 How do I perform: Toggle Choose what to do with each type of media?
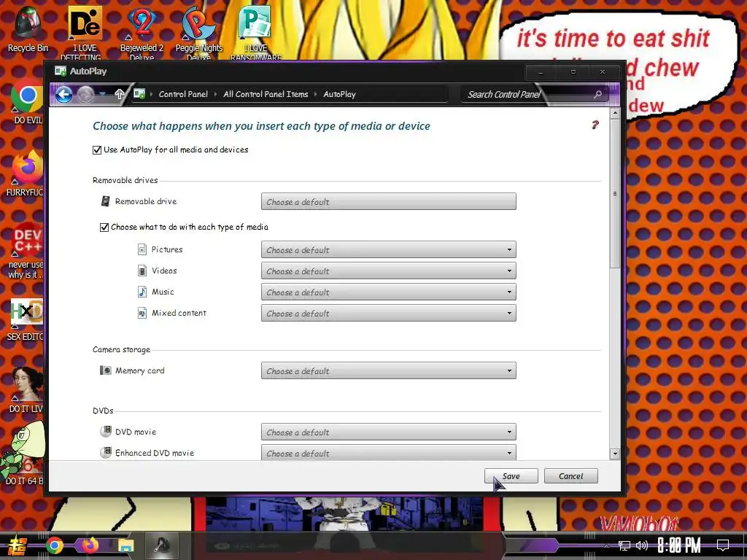[x=104, y=227]
